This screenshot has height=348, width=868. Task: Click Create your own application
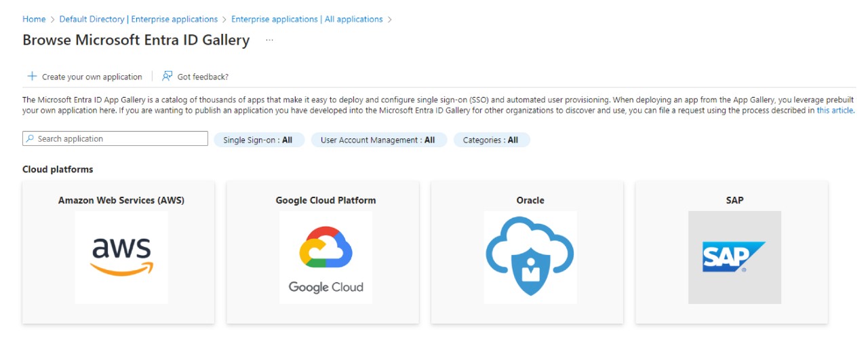(x=92, y=77)
